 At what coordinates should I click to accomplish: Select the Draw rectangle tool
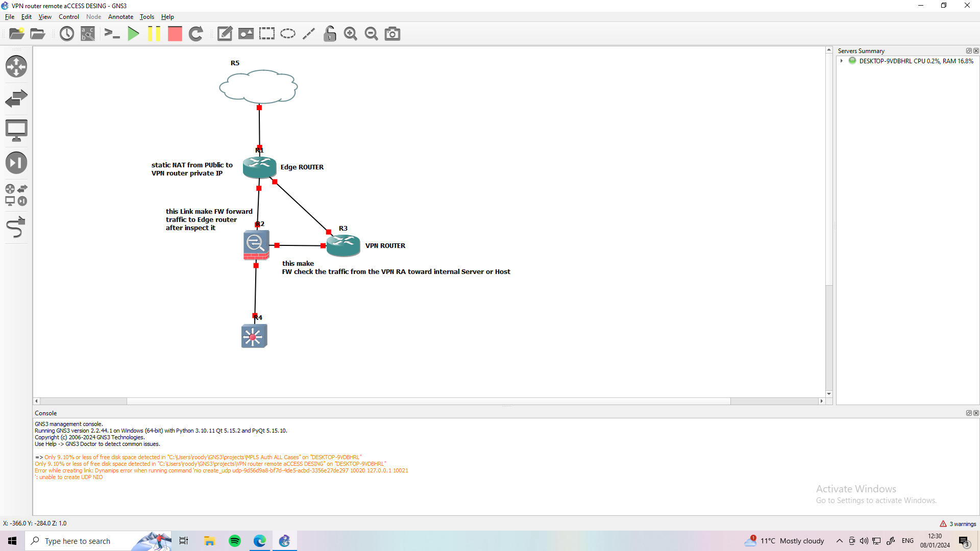(266, 34)
